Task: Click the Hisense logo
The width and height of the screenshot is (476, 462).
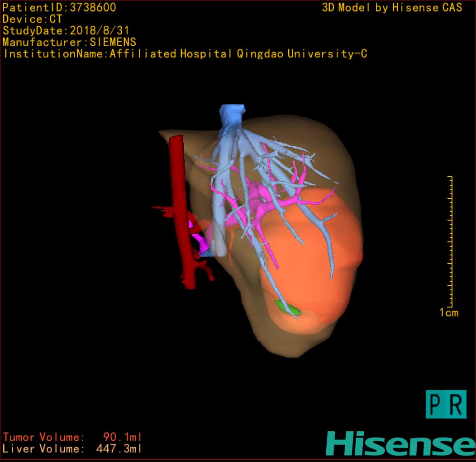Action: pos(400,444)
